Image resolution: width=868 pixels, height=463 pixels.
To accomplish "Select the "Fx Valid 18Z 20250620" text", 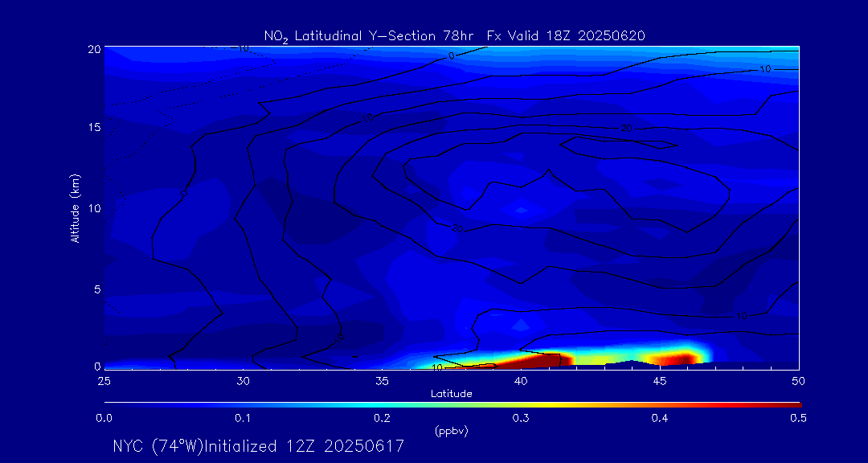I will pos(567,36).
